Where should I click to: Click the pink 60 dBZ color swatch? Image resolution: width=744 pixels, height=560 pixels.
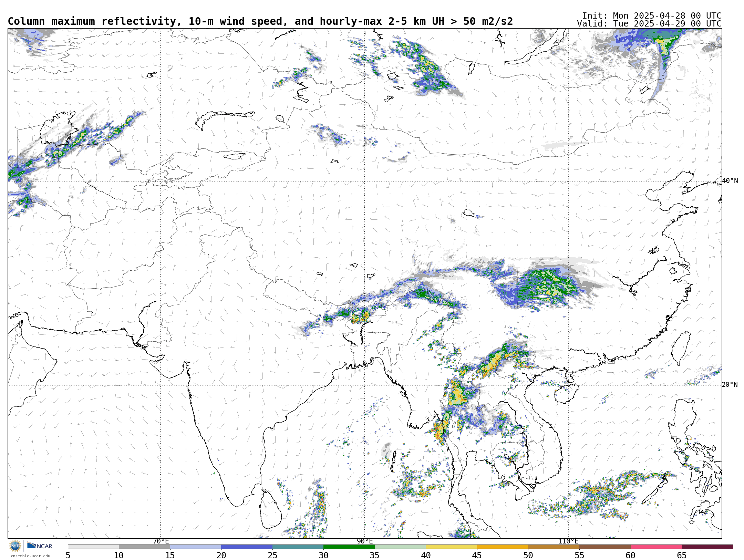(x=656, y=547)
